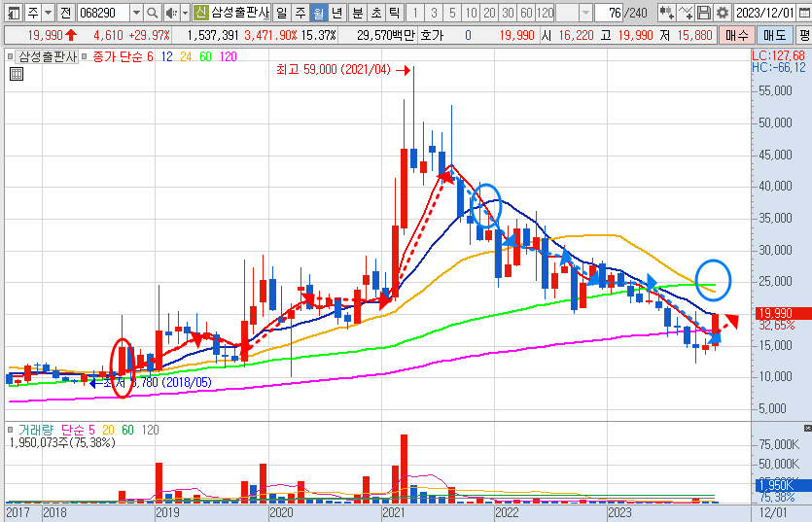Image resolution: width=812 pixels, height=522 pixels.
Task: Click moving average 24 orange legend
Action: (186, 56)
